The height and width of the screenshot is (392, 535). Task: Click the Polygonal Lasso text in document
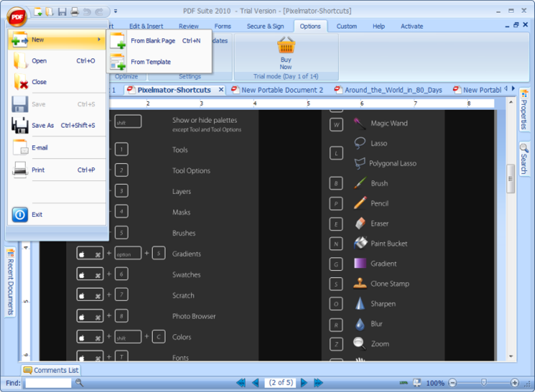coord(393,164)
